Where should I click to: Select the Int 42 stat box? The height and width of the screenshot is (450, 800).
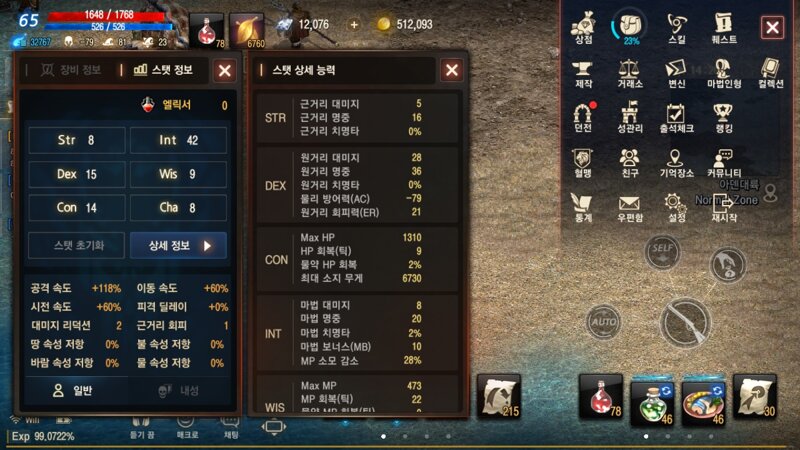(178, 140)
